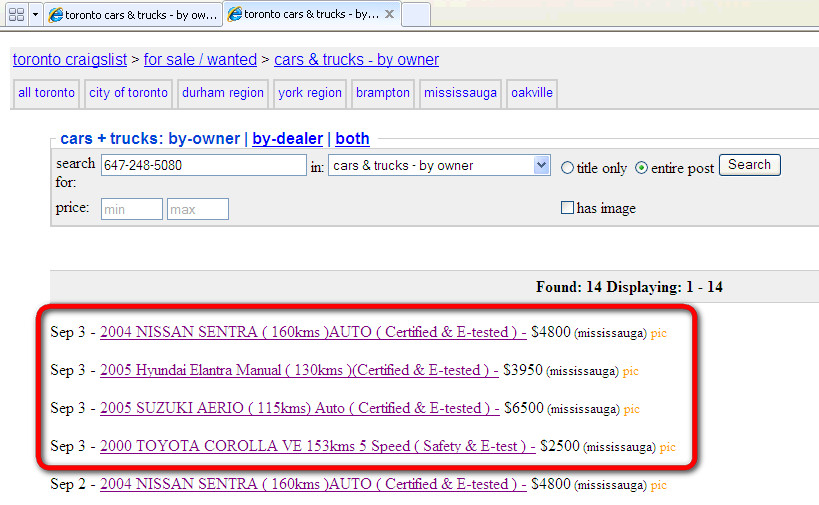Click the $4800 price on Sep 3 row
Viewport: 819px width, 505px height.
[x=551, y=332]
